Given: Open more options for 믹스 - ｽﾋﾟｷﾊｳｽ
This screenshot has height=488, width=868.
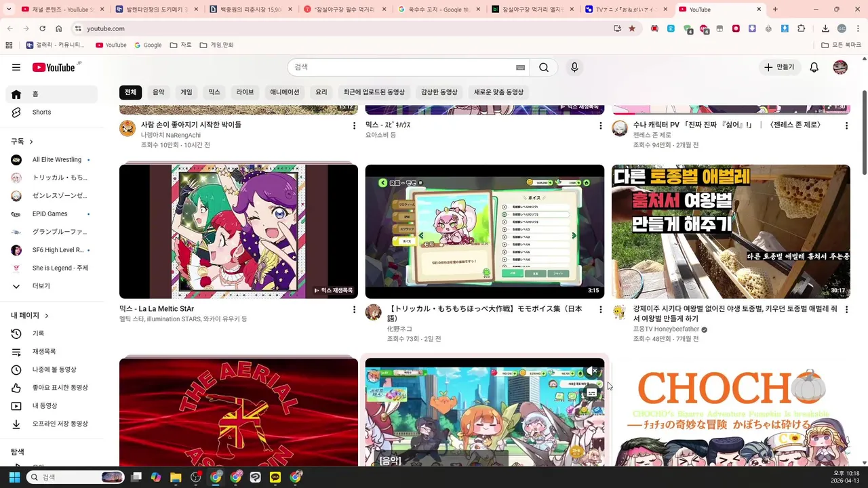Looking at the screenshot, I should coord(600,126).
